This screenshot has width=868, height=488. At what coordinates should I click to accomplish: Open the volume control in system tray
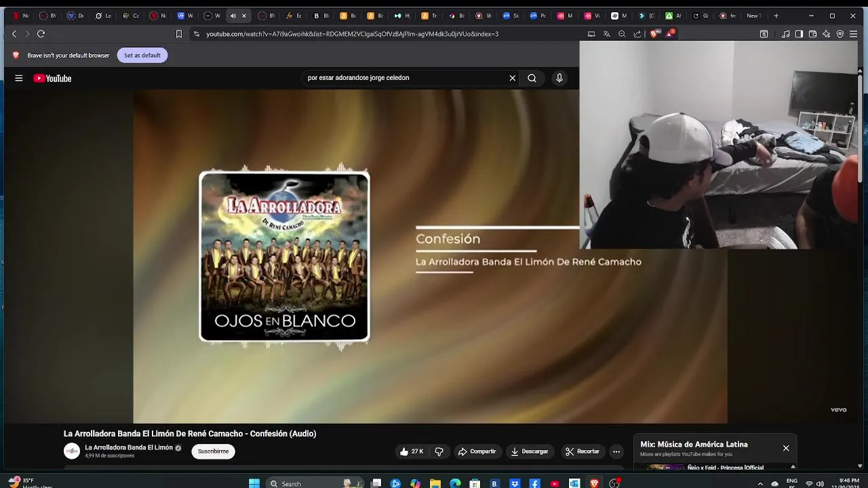coord(820,484)
